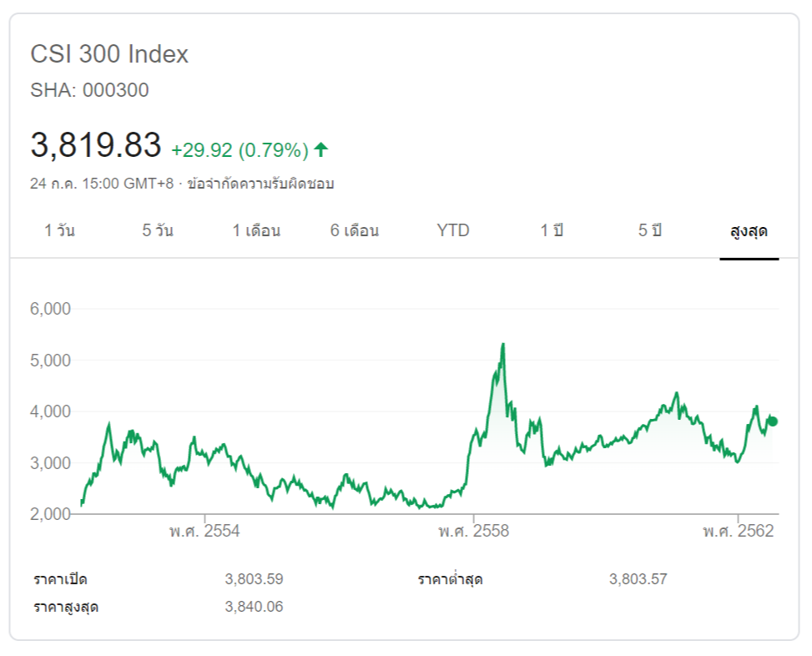Screen dimensions: 812x656
Task: Click the พ.ศ. 2554 axis marker
Action: coord(205,532)
